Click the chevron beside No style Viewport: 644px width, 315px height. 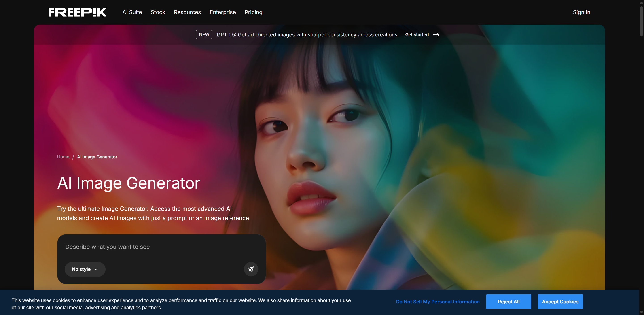click(96, 269)
